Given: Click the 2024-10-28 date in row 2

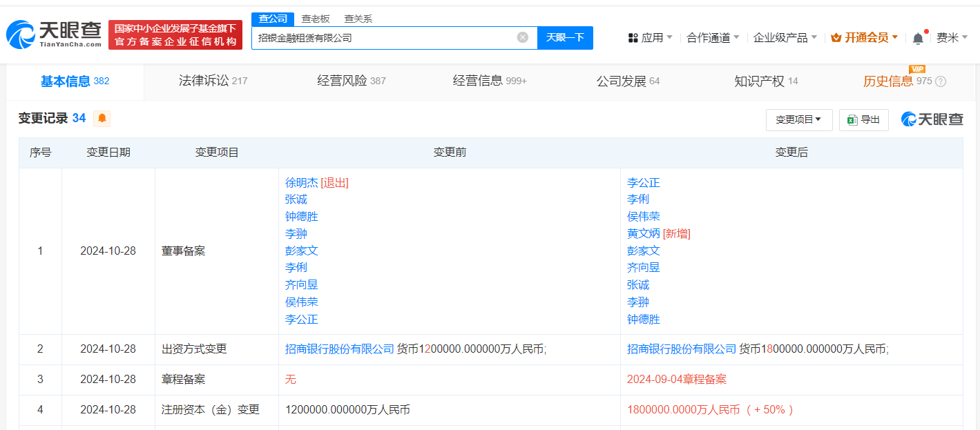Looking at the screenshot, I should [x=108, y=349].
